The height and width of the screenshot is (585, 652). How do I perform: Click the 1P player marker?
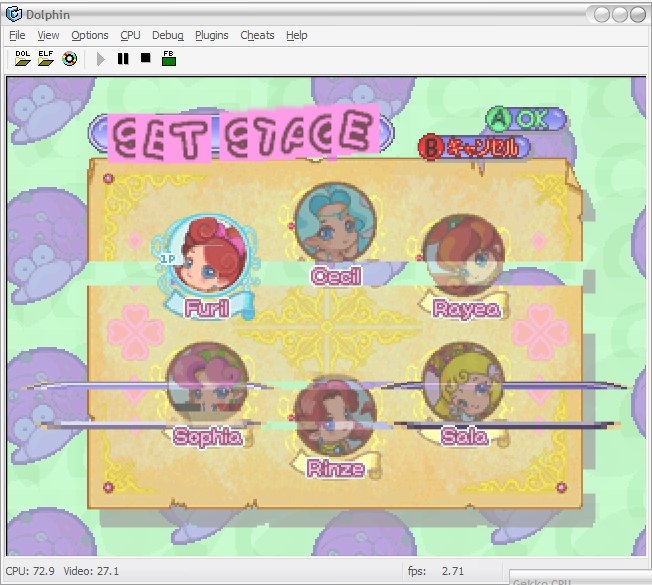168,259
